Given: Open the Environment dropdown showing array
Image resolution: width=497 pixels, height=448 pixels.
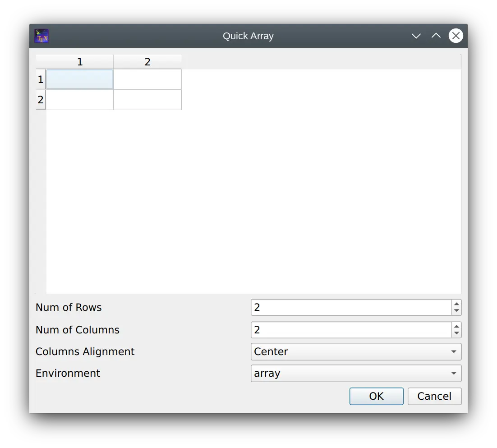Looking at the screenshot, I should [x=356, y=373].
